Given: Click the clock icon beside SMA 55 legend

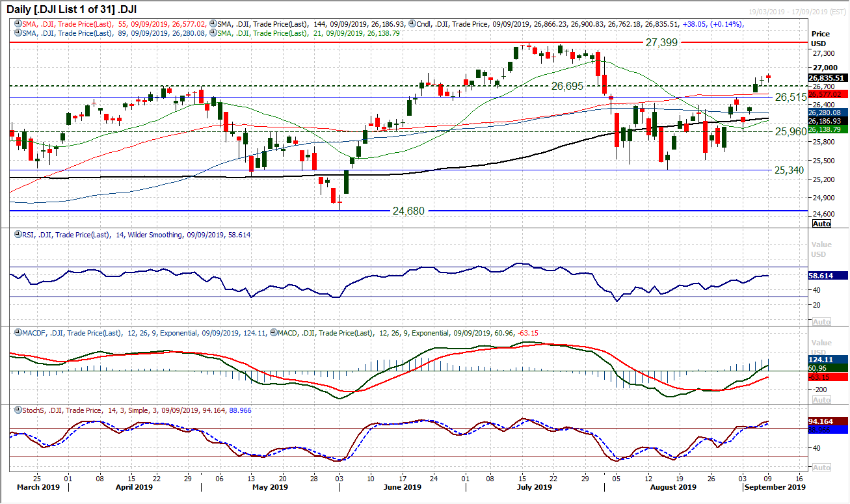Looking at the screenshot, I should 18,24.
